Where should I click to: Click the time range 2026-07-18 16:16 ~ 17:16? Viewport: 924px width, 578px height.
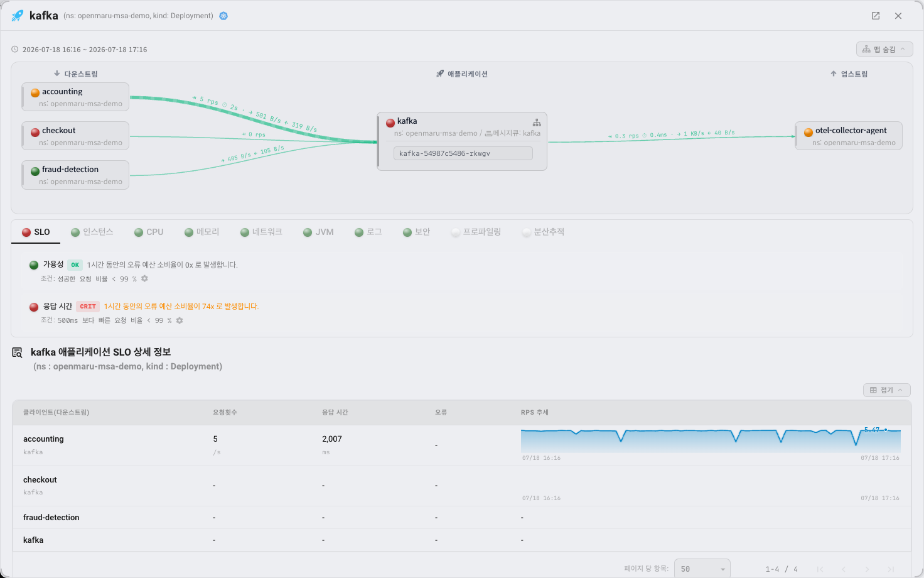(85, 50)
